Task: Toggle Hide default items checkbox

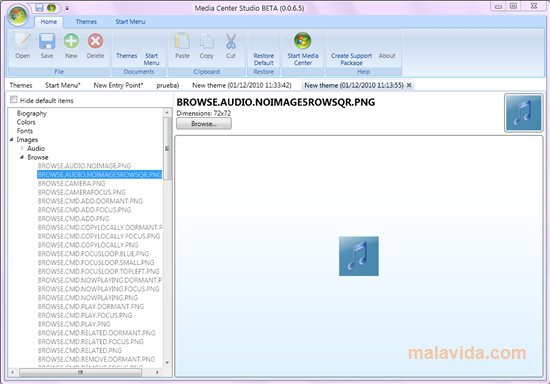Action: (14, 100)
